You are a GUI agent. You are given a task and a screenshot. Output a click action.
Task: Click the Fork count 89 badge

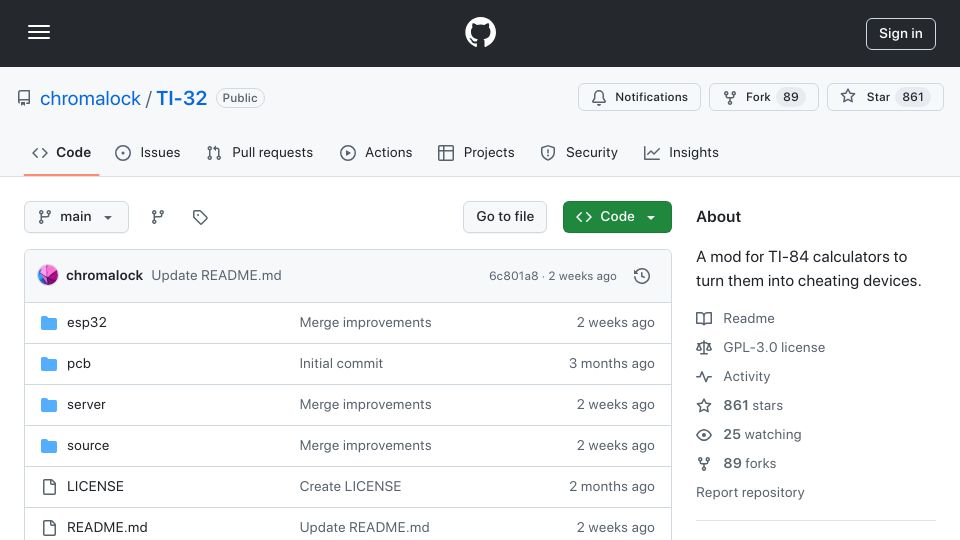coord(790,97)
